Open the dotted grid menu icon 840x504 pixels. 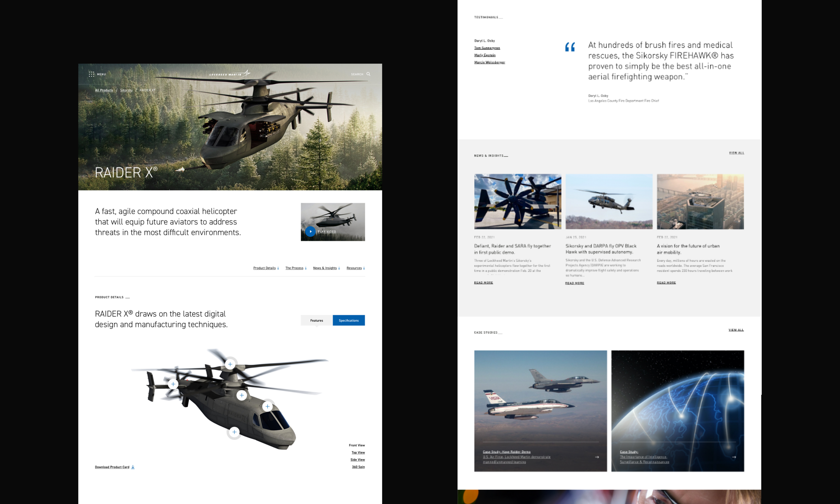[91, 74]
